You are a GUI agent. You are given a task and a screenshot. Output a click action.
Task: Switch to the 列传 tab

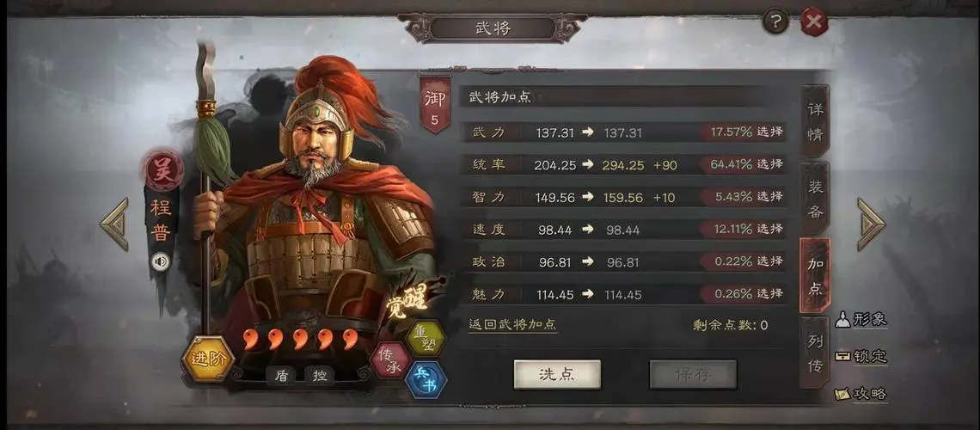(x=815, y=353)
